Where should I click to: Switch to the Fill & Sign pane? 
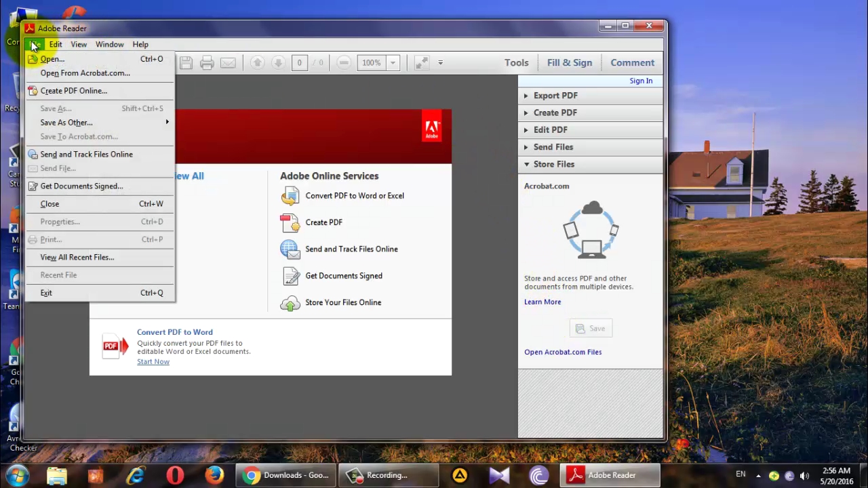pos(570,63)
